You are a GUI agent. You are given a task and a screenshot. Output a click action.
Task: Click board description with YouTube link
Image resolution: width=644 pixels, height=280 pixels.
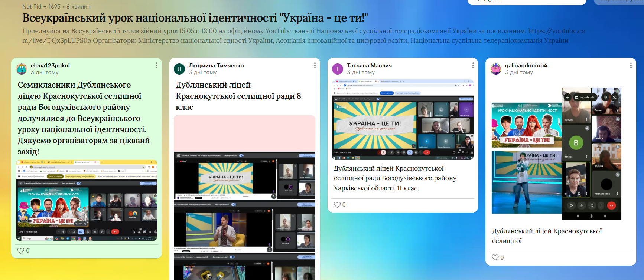[303, 36]
